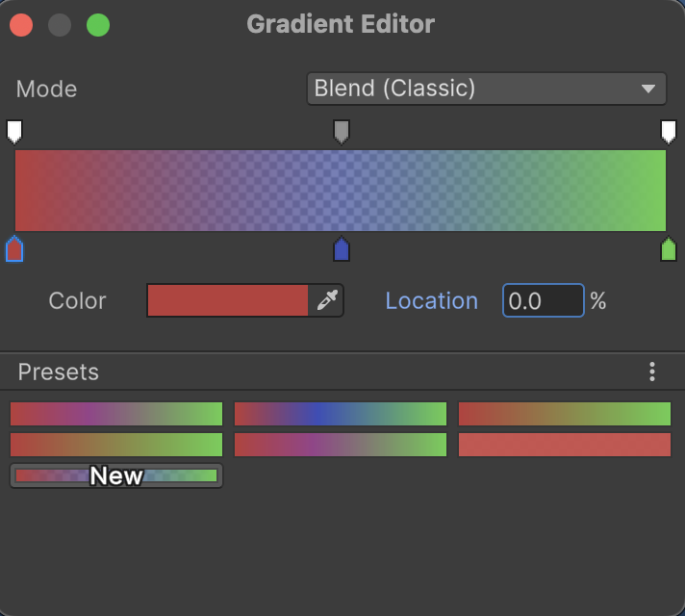Image resolution: width=685 pixels, height=616 pixels.
Task: Apply the solid red preset
Action: (565, 445)
